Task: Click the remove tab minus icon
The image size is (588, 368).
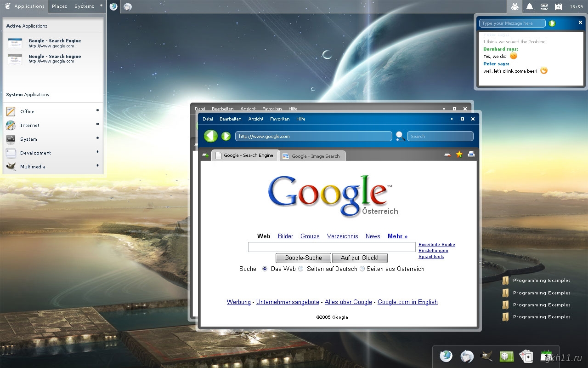Action: pyautogui.click(x=447, y=155)
